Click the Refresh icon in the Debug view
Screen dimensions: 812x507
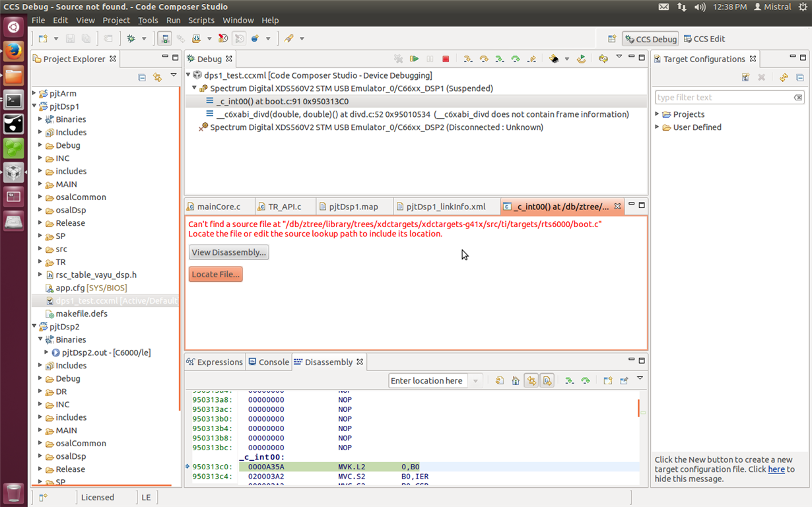point(603,59)
